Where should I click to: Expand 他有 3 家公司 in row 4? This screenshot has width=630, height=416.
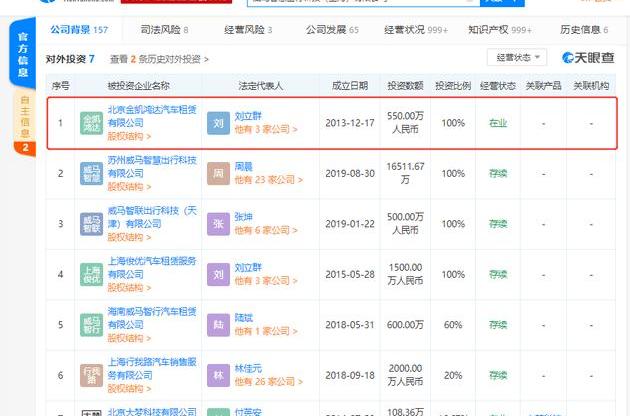[266, 281]
